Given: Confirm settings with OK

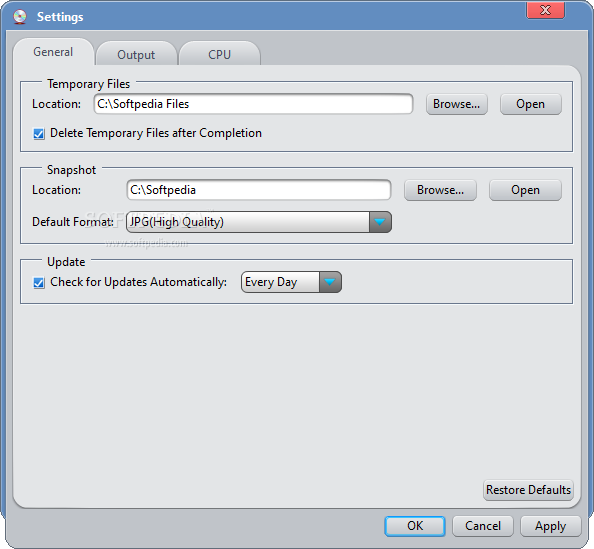Looking at the screenshot, I should (x=415, y=526).
